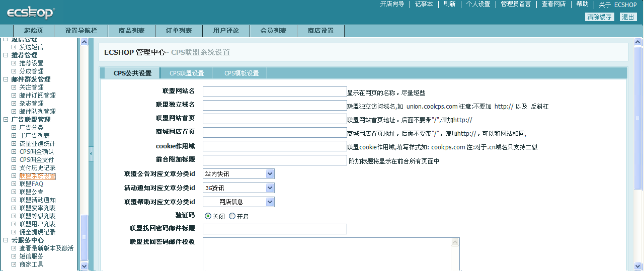Click the 联盟网站名 input field
Screen dimensions: 644x271
pos(275,92)
